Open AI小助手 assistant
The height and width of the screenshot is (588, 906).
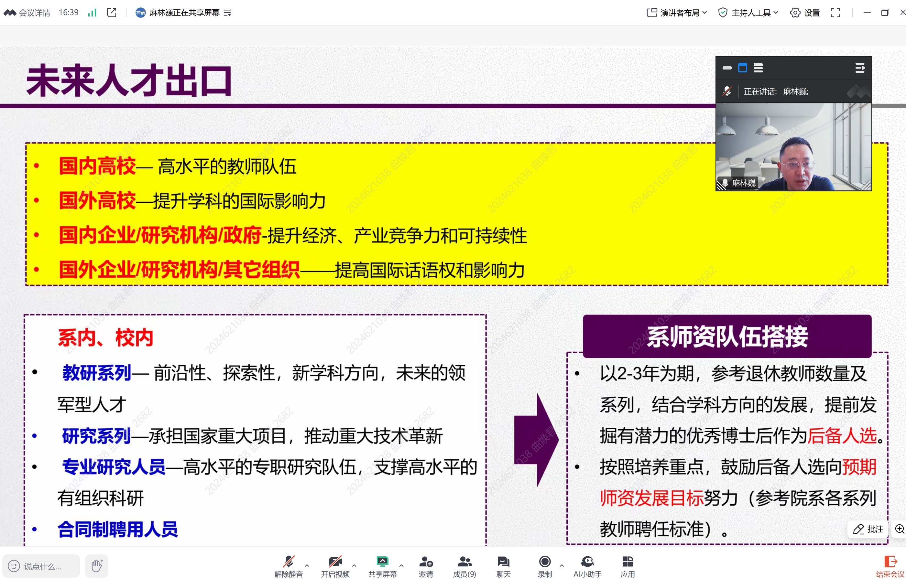point(588,566)
